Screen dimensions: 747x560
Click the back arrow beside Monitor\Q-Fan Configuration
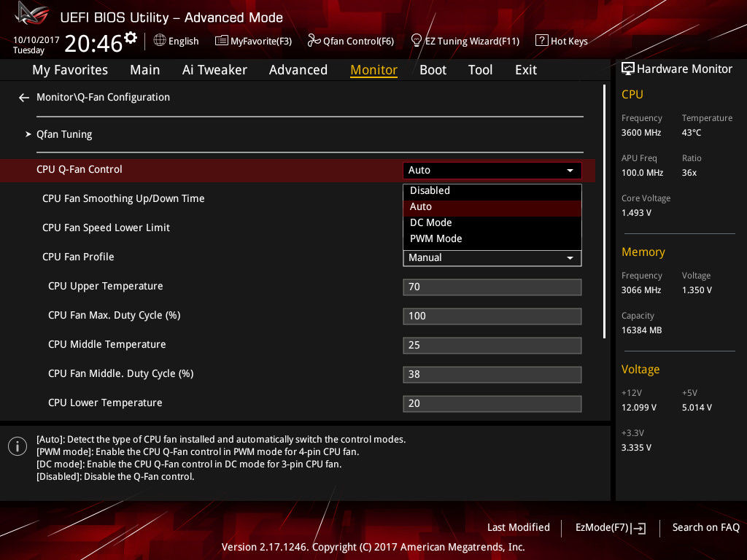point(24,98)
